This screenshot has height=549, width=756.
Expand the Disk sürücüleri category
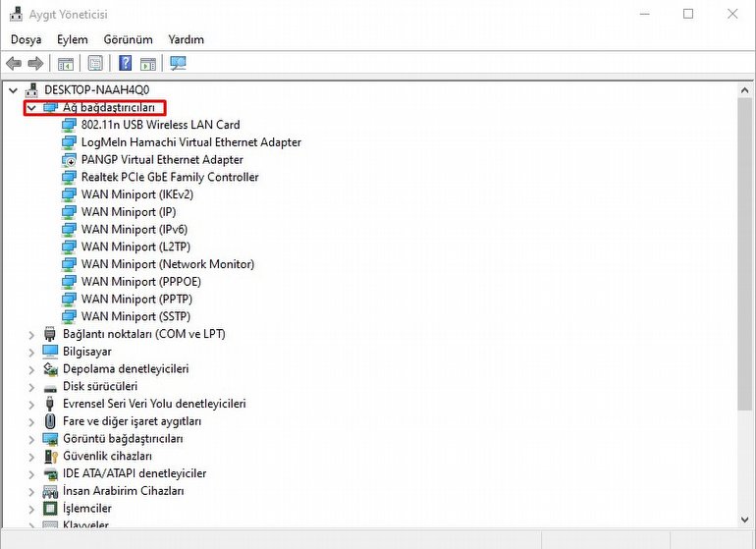pos(31,386)
